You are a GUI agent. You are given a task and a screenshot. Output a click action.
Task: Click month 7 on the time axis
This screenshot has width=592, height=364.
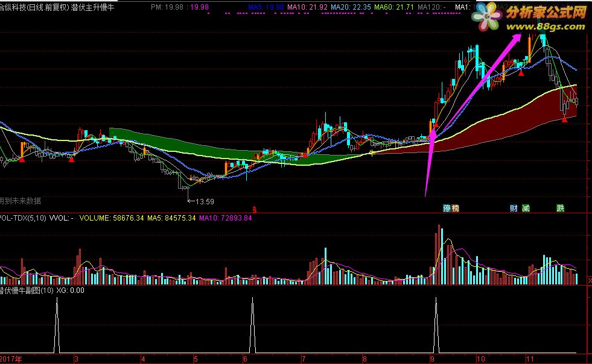click(304, 359)
